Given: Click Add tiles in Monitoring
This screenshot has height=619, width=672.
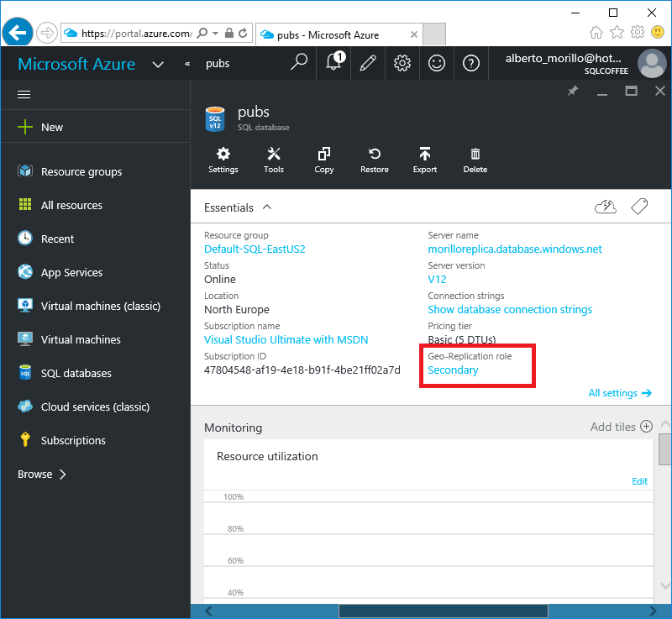Looking at the screenshot, I should [x=622, y=427].
